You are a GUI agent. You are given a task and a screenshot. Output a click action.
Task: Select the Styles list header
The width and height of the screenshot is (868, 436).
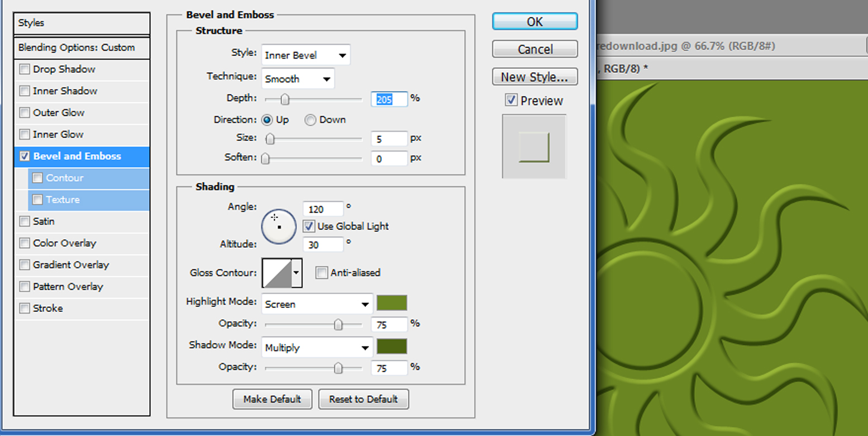point(82,23)
